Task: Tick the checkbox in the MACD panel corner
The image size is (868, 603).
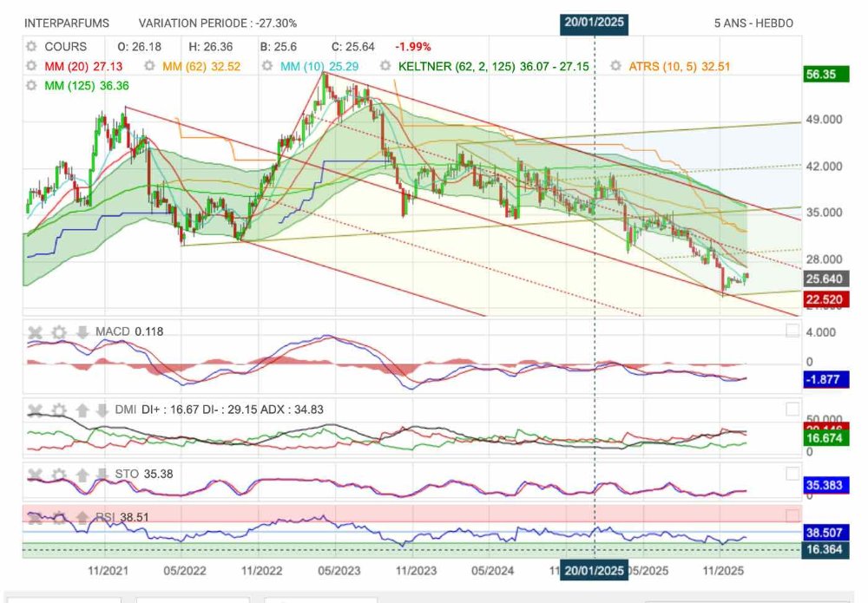Action: click(x=792, y=331)
